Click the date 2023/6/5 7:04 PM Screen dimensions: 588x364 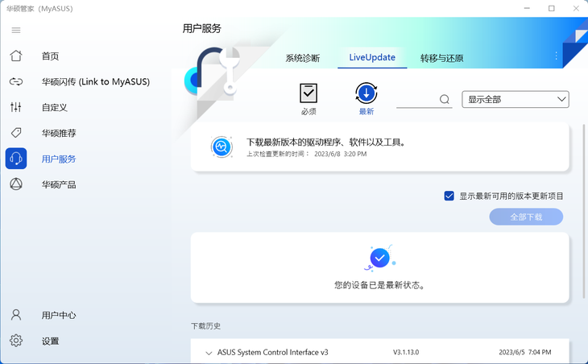[525, 353]
